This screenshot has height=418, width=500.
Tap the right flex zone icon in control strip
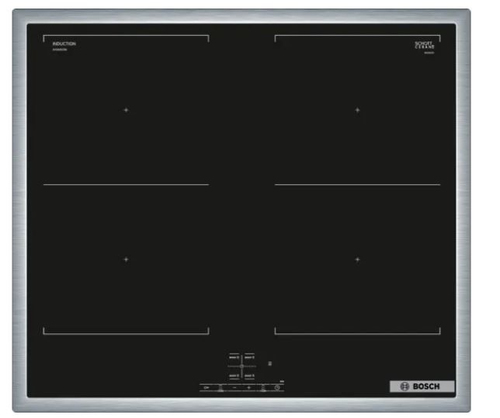[263, 388]
